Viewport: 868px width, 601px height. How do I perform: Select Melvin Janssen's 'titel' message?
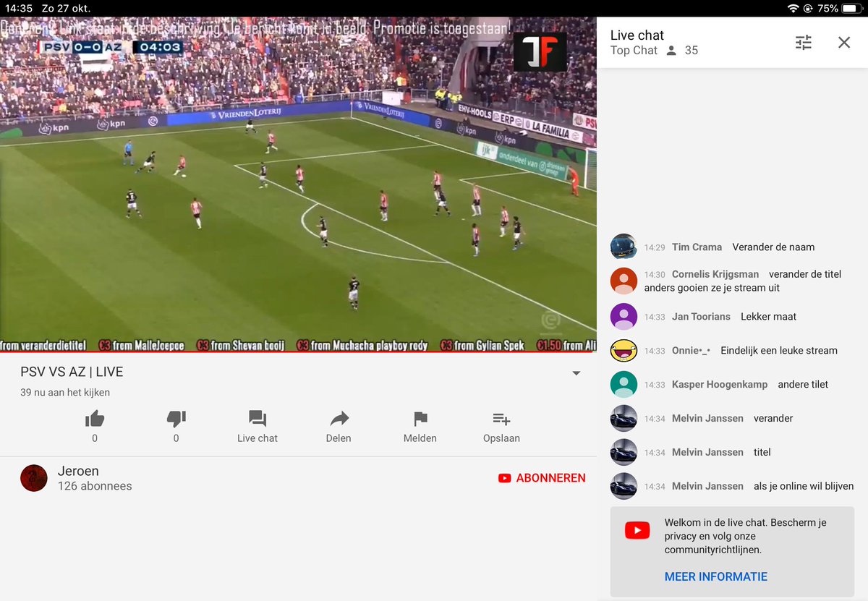pos(762,452)
